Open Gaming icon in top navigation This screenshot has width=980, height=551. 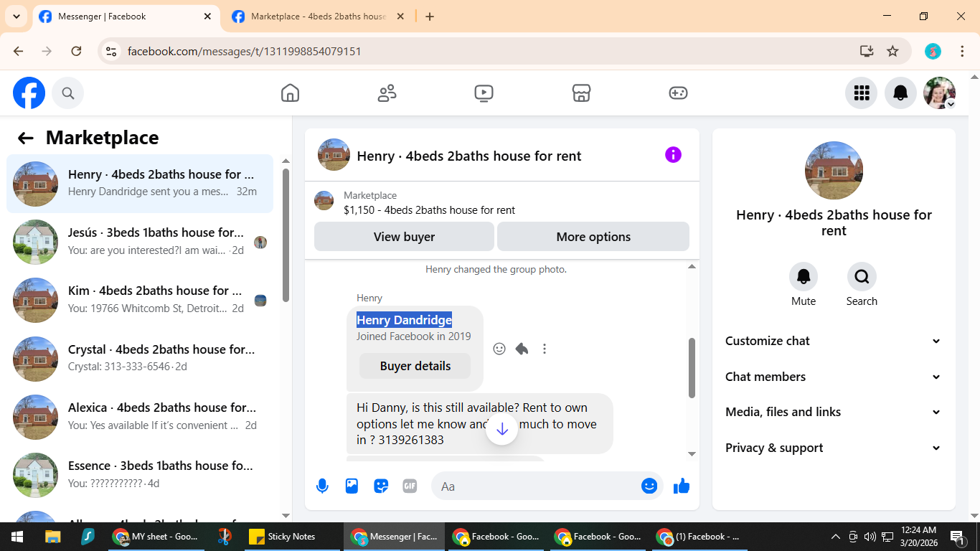click(678, 93)
